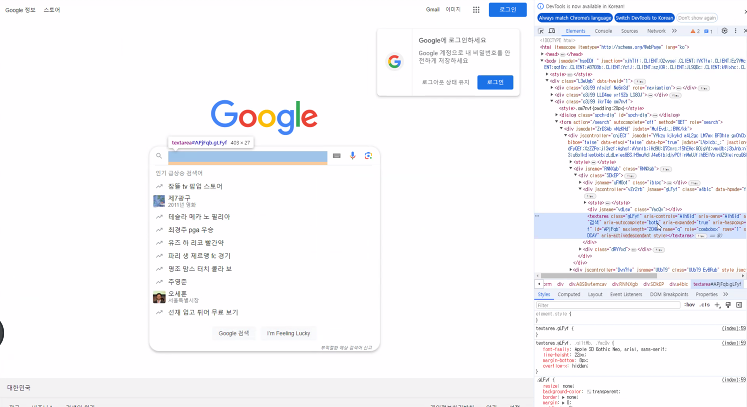This screenshot has height=407, width=747.
Task: Click the Filter field in Styles pane
Action: point(608,305)
